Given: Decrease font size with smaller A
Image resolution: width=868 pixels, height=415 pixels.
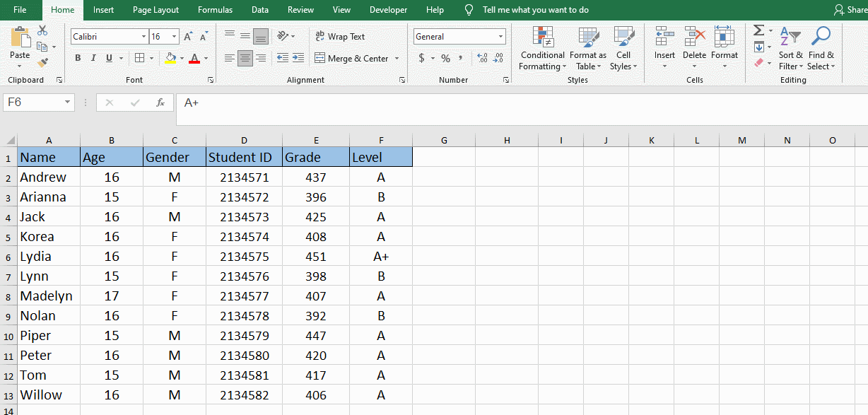Looking at the screenshot, I should pyautogui.click(x=204, y=37).
